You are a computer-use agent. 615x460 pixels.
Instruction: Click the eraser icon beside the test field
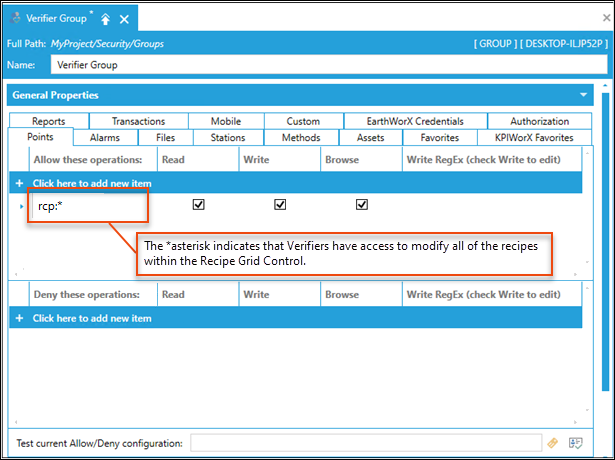(553, 443)
